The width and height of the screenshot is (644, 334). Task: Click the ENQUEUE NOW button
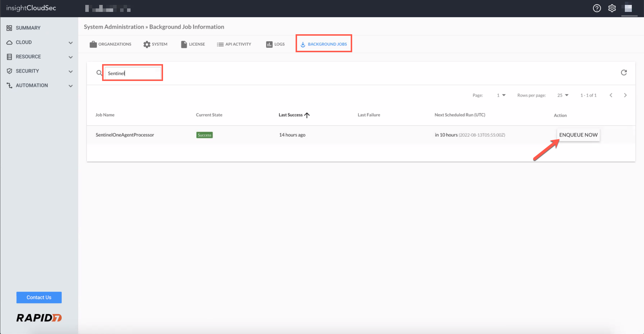pos(578,135)
